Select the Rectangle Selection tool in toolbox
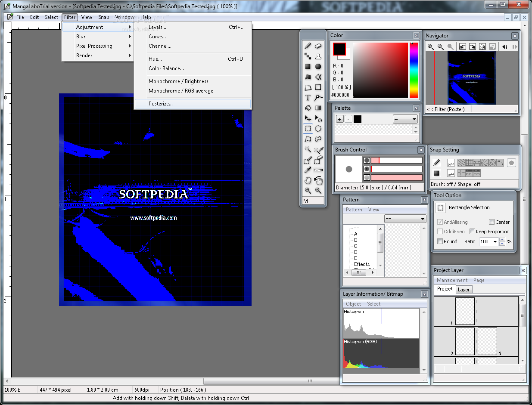 pyautogui.click(x=308, y=129)
